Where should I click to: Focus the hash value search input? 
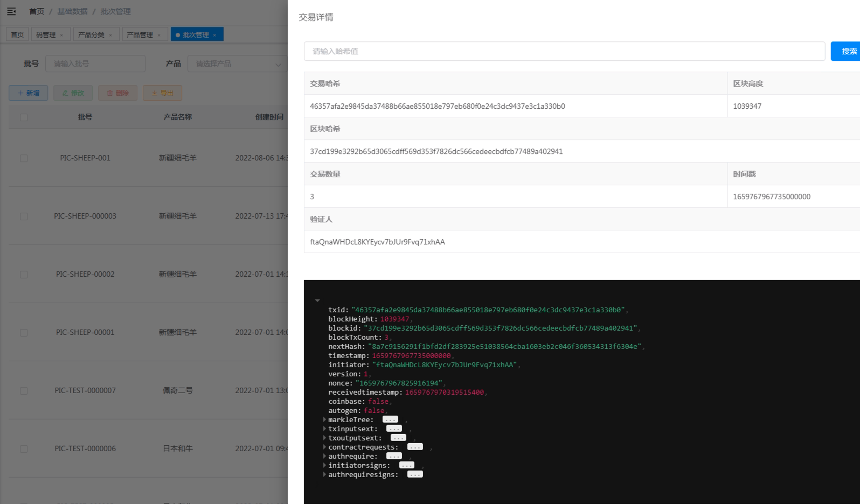[564, 51]
